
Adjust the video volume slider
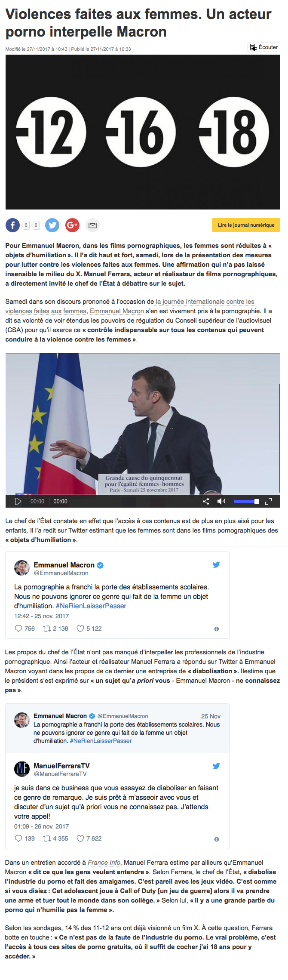click(x=246, y=501)
